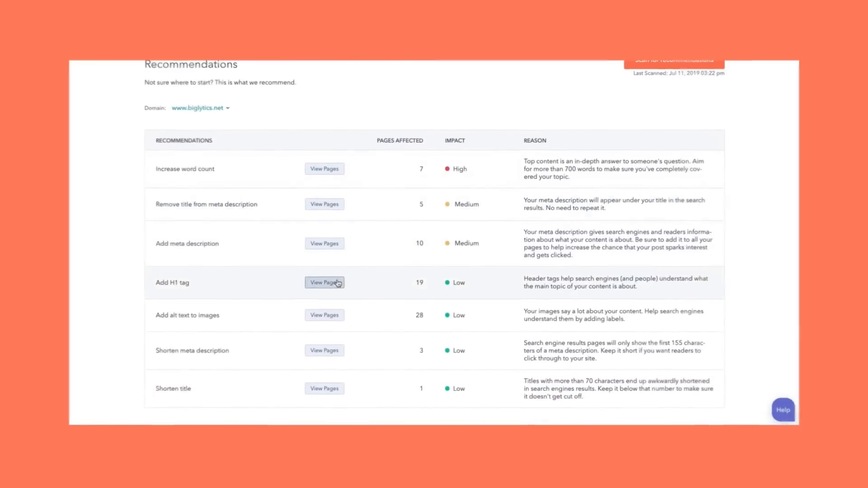View pages for Increase word count
Screen dimensions: 868x488
click(324, 169)
